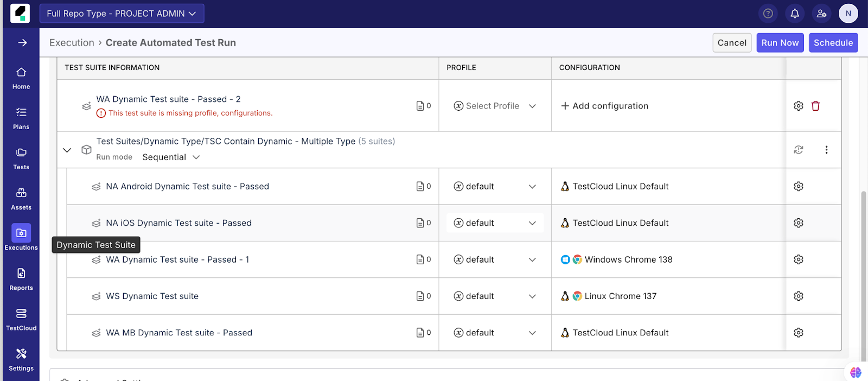This screenshot has width=868, height=381.
Task: Click the Execution breadcrumb link
Action: 72,43
